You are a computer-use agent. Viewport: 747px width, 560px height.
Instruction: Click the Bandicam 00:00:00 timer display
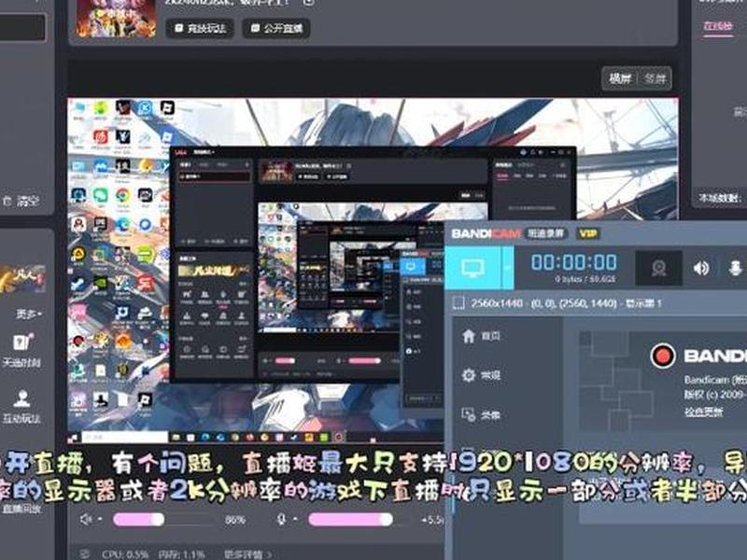tap(574, 262)
